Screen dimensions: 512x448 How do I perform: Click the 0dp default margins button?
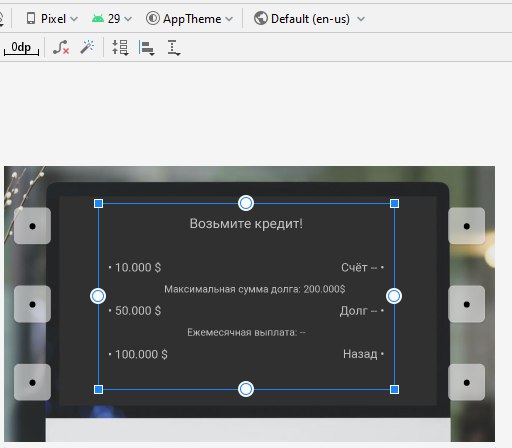(x=21, y=48)
